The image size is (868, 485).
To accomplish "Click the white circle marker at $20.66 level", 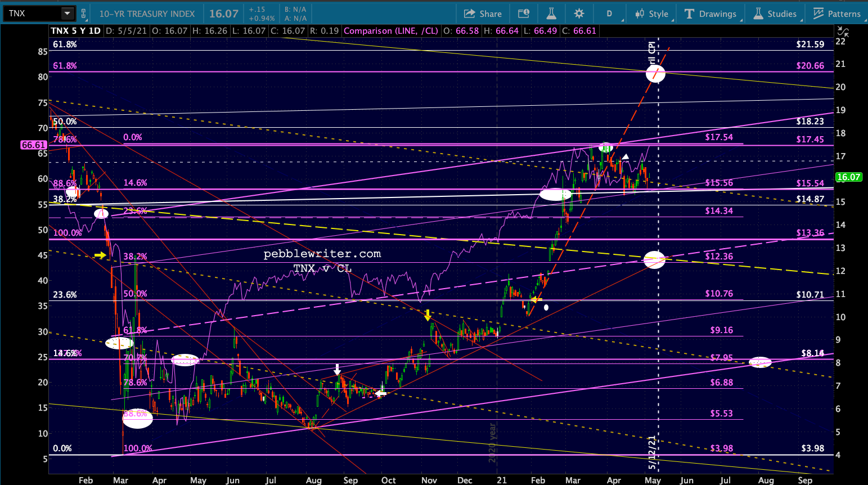I will (x=655, y=73).
